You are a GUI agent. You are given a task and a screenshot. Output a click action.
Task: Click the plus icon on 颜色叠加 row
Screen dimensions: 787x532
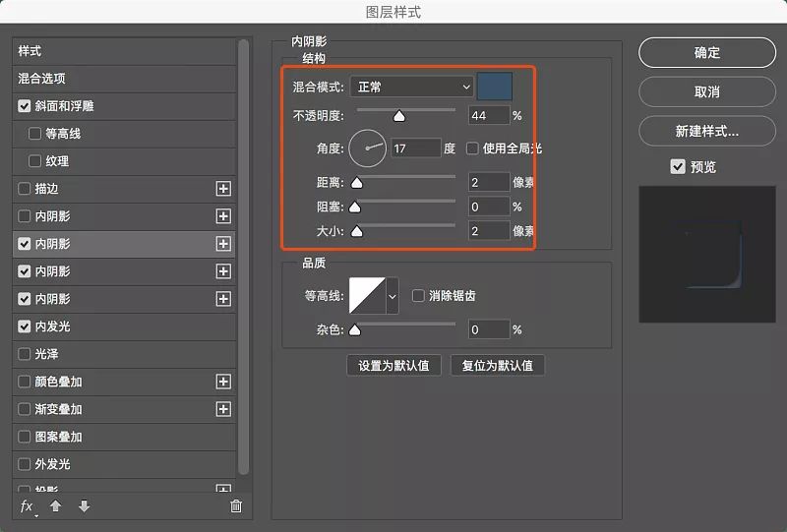(x=223, y=382)
